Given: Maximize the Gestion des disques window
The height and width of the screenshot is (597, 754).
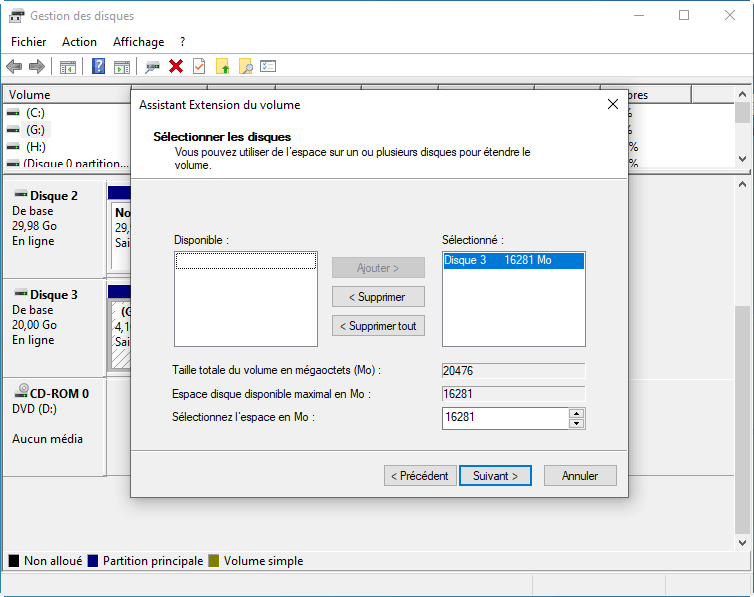Looking at the screenshot, I should [x=684, y=15].
